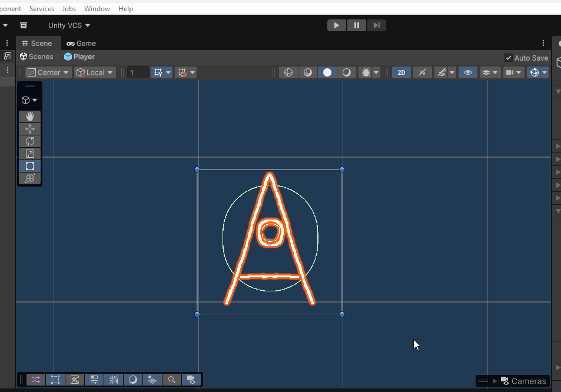Viewport: 561px width, 392px height.
Task: Click the purple shuffle overlay icon
Action: coord(36,380)
